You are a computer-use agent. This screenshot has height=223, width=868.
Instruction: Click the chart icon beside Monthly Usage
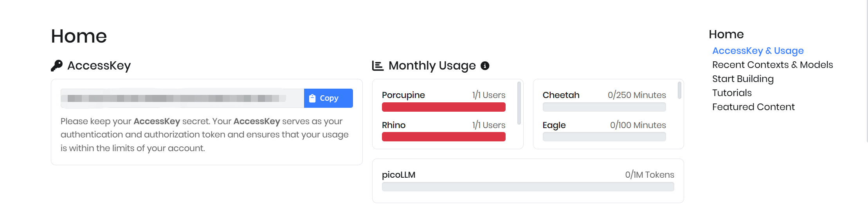point(378,66)
